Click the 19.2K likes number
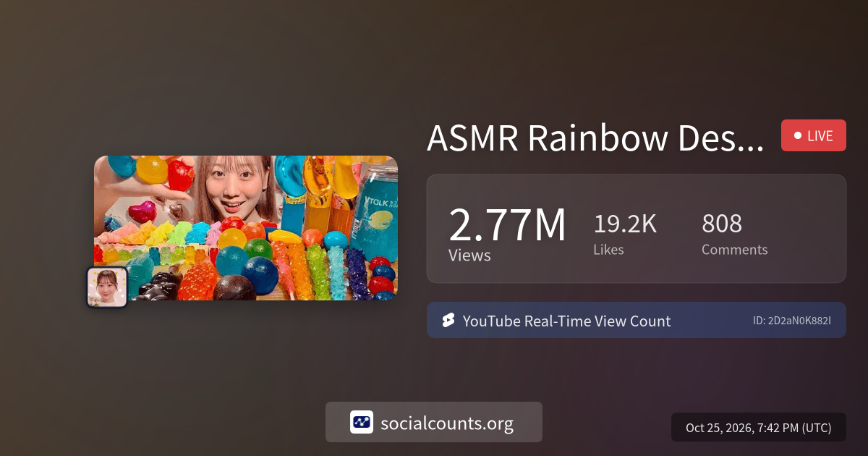The width and height of the screenshot is (868, 456). point(625,224)
